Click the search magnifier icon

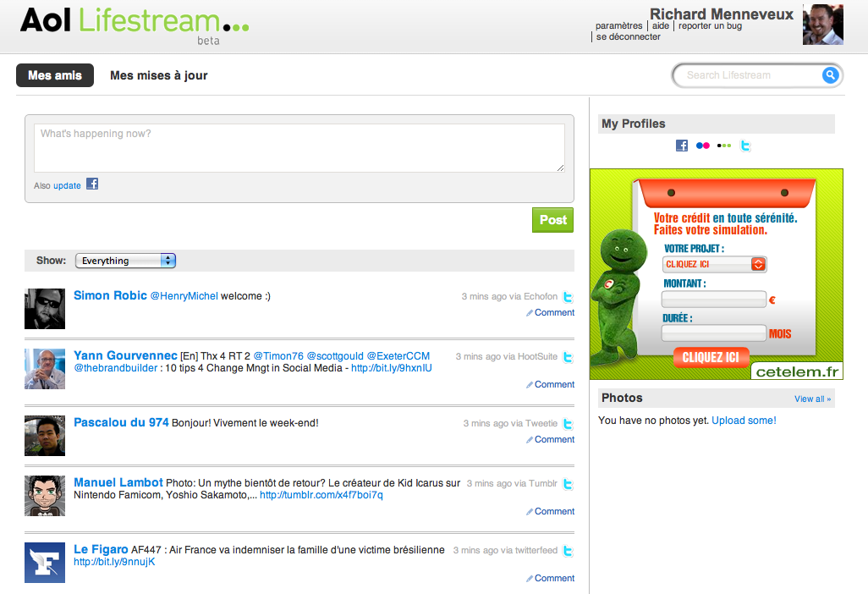pos(830,74)
